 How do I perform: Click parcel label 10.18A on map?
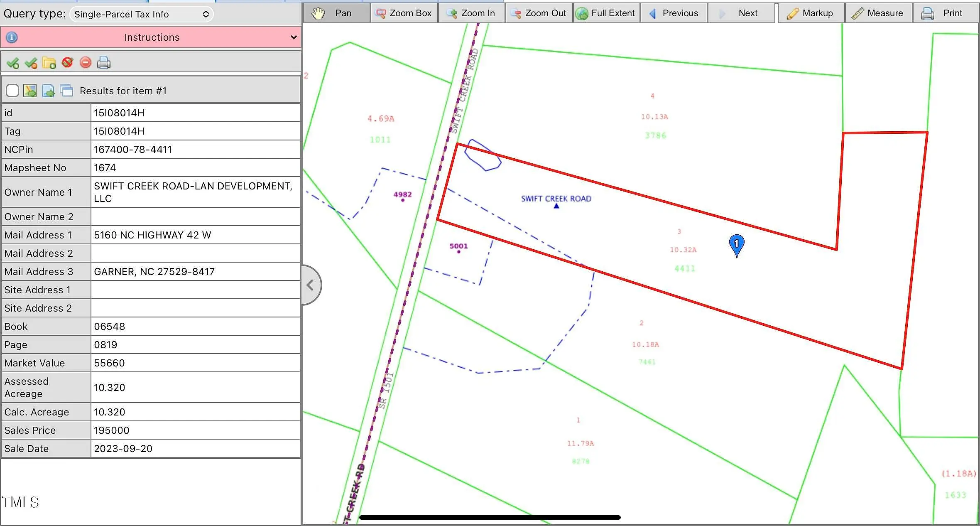(x=645, y=344)
